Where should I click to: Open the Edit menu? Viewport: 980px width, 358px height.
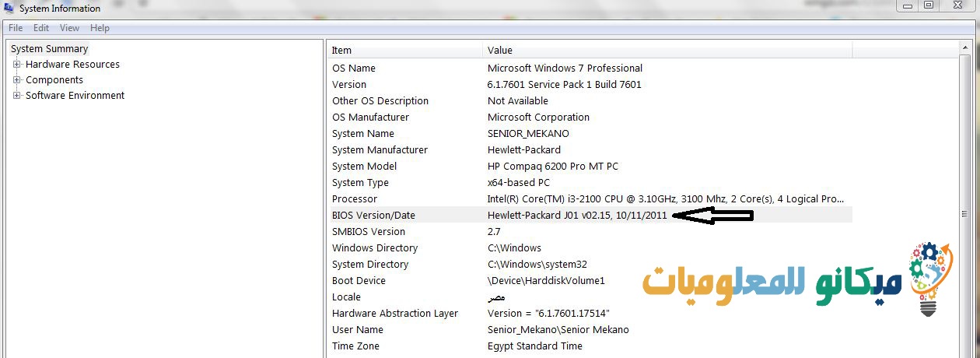41,28
